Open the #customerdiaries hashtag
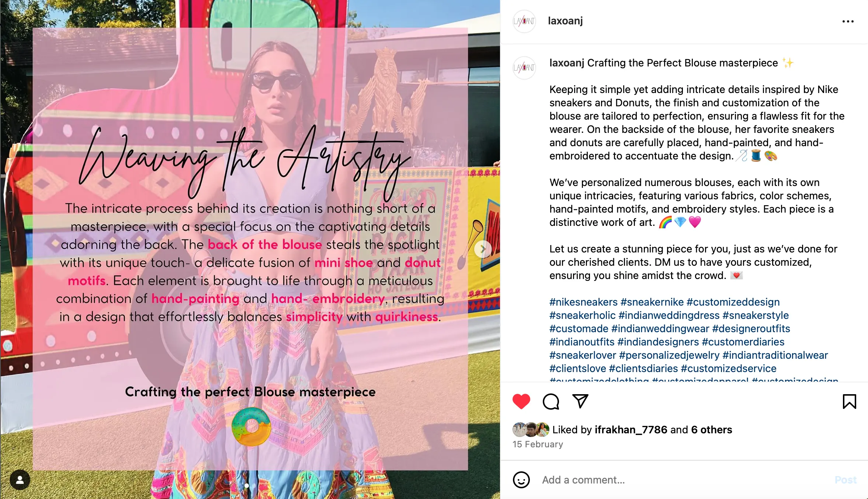Viewport: 868px width, 499px height. click(743, 342)
